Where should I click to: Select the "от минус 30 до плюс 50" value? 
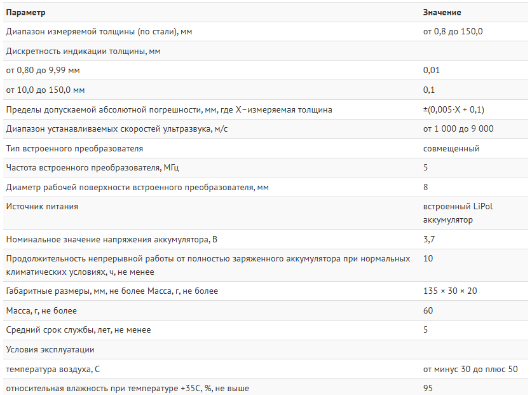click(x=470, y=369)
